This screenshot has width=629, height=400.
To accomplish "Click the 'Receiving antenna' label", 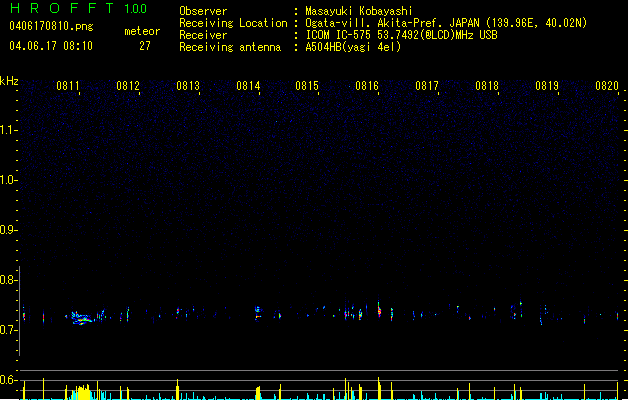I will pos(230,47).
